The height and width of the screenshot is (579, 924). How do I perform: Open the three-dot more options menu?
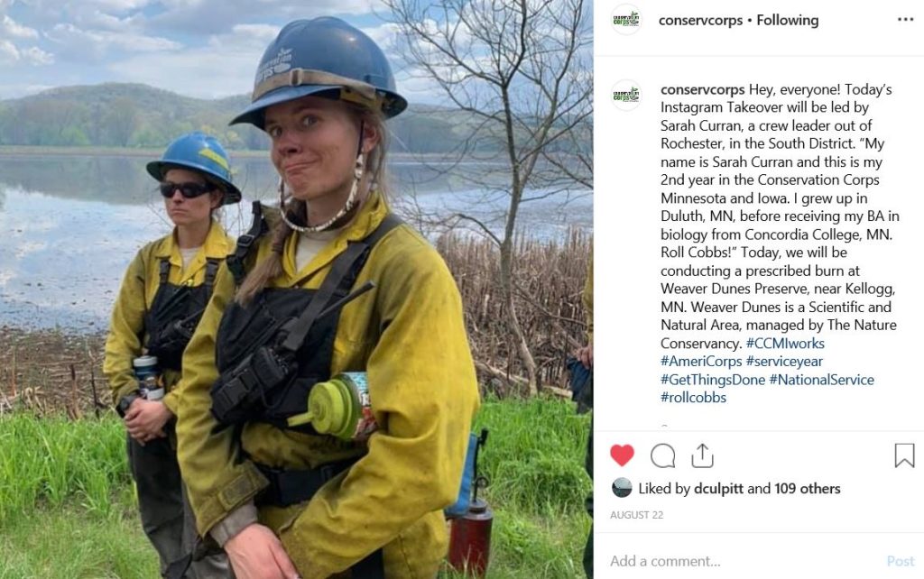pos(905,20)
